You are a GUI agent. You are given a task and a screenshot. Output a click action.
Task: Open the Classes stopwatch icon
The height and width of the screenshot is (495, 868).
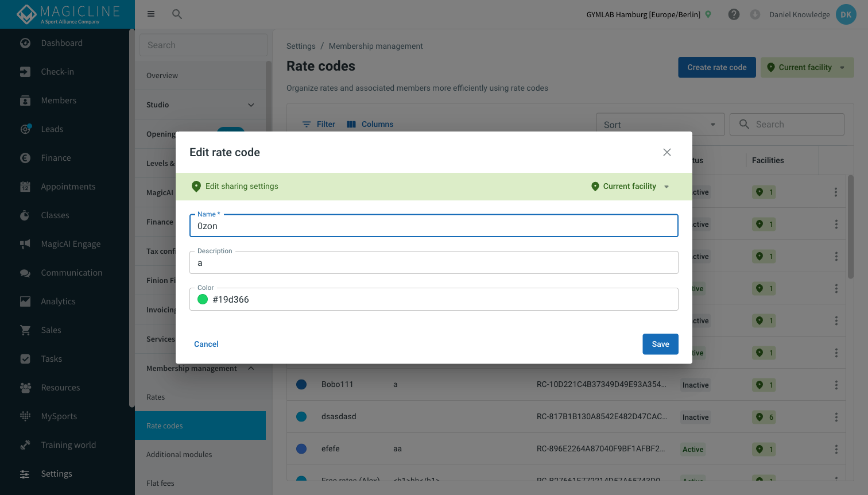point(25,215)
